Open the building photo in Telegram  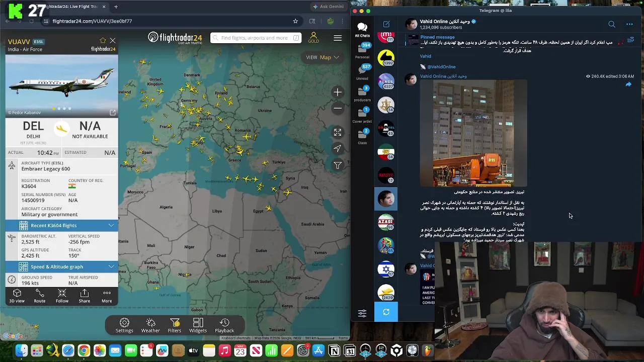pyautogui.click(x=473, y=133)
